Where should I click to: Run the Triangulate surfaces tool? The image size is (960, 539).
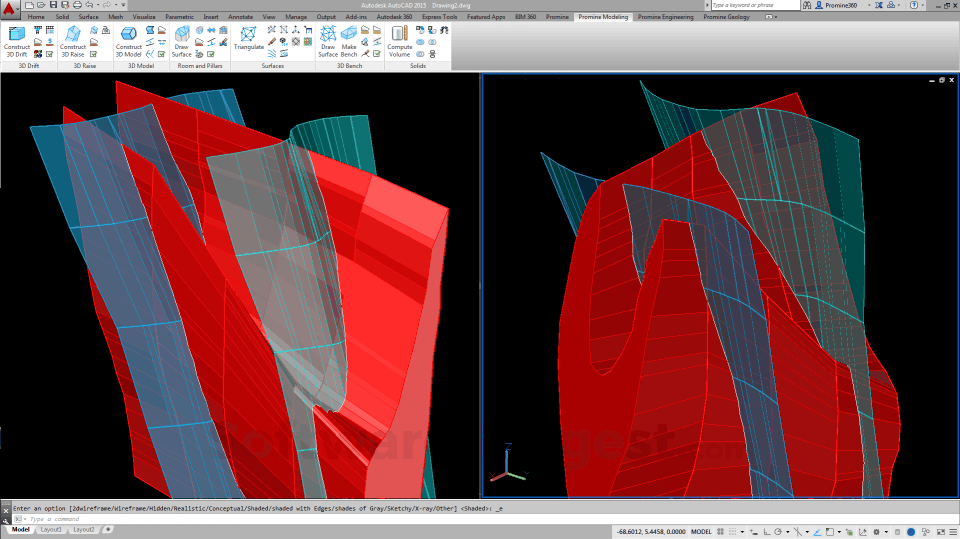248,40
